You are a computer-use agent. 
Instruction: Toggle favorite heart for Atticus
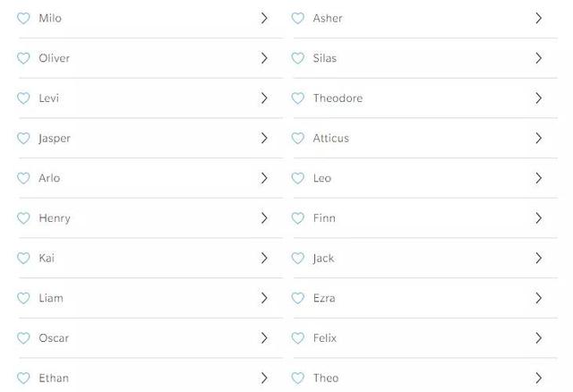(x=297, y=138)
